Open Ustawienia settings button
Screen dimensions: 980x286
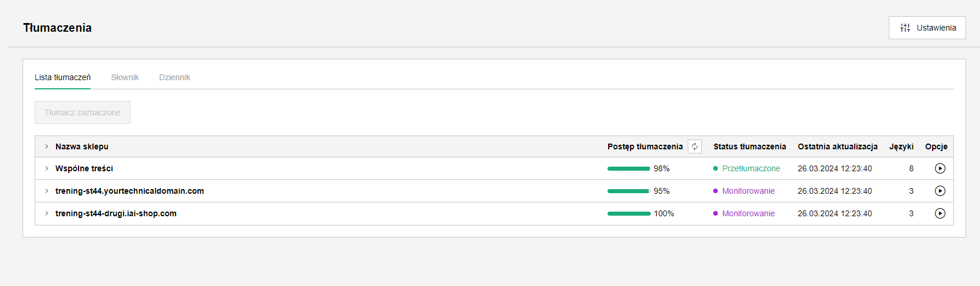pyautogui.click(x=927, y=28)
